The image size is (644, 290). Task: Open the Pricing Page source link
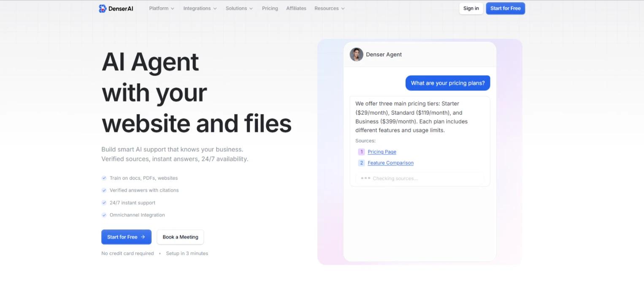[382, 151]
